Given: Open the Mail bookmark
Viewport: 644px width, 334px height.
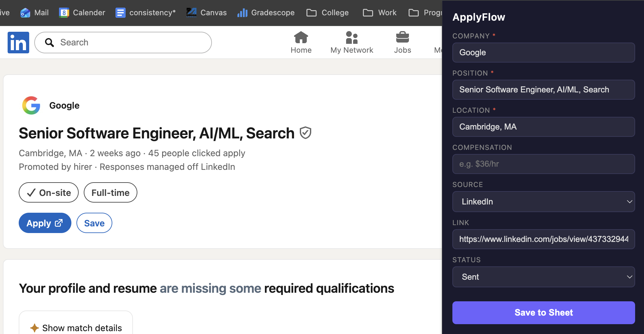Looking at the screenshot, I should (35, 13).
